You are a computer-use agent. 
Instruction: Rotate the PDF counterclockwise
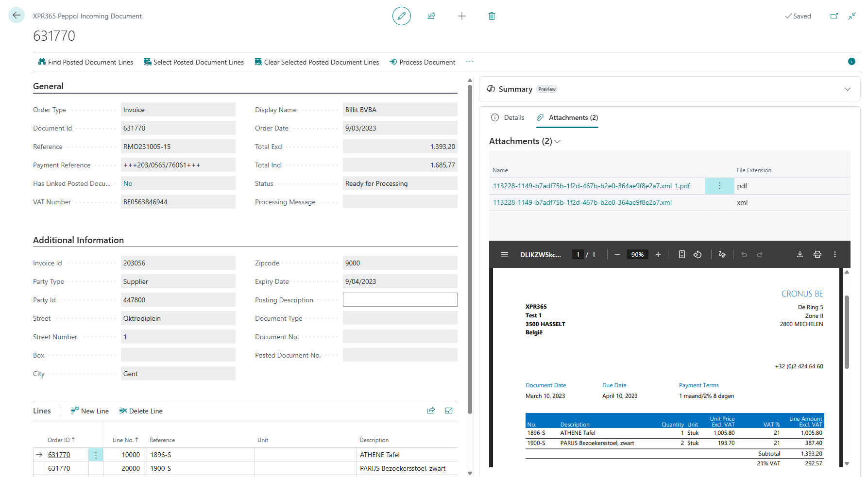[x=698, y=254]
